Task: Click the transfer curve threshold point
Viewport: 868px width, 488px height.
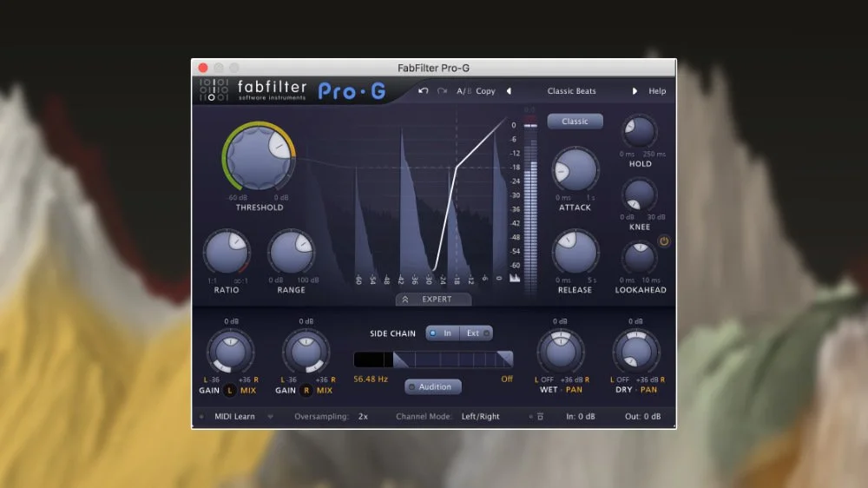Action: [x=457, y=166]
